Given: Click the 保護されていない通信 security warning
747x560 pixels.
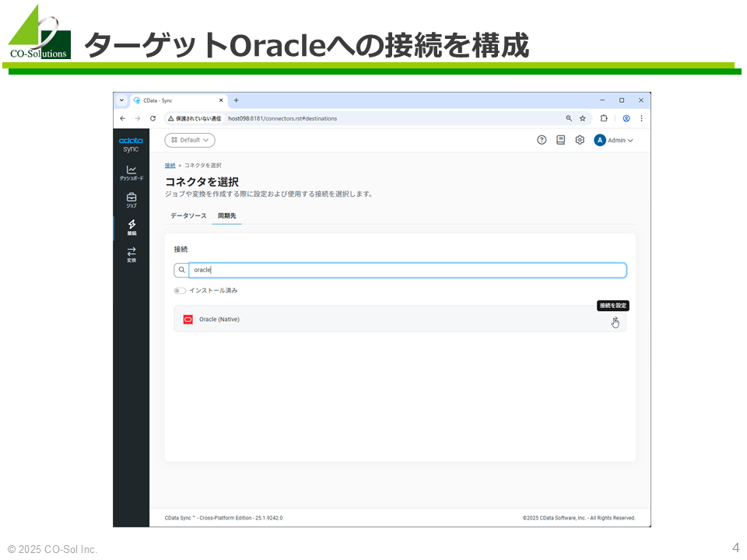Looking at the screenshot, I should 195,118.
